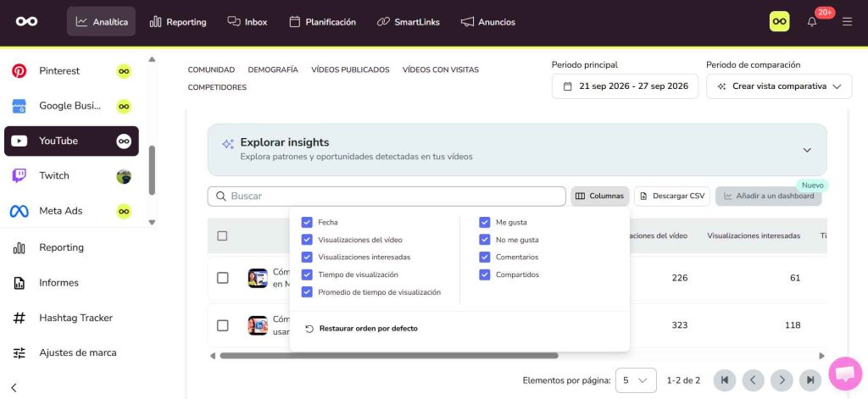Screen dimensions: 868x399
Task: Select YouTube network in sidebar
Action: pyautogui.click(x=72, y=141)
